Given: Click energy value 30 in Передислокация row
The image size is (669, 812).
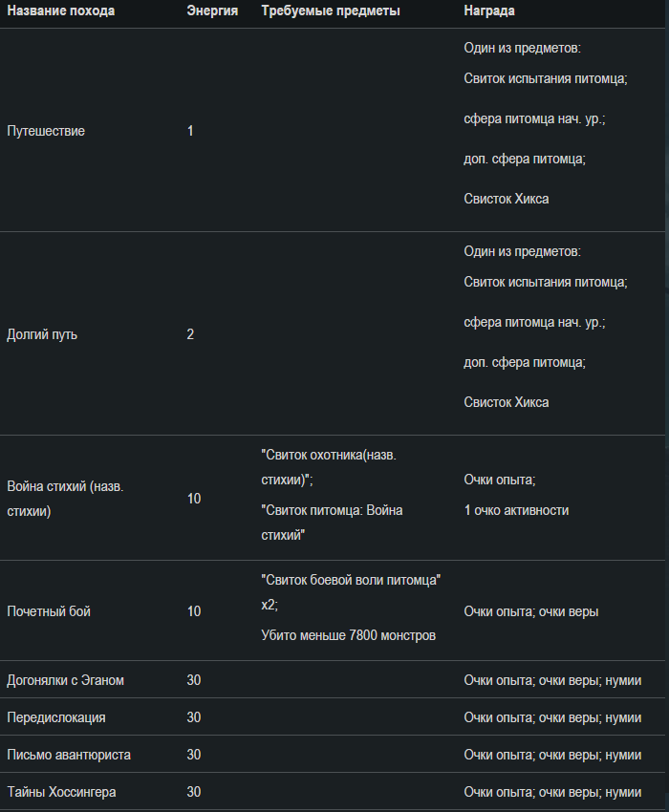Looking at the screenshot, I should 194,717.
